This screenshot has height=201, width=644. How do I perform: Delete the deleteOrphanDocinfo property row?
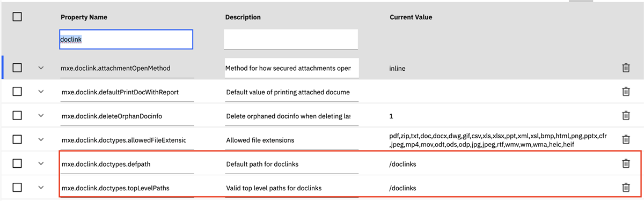click(625, 115)
